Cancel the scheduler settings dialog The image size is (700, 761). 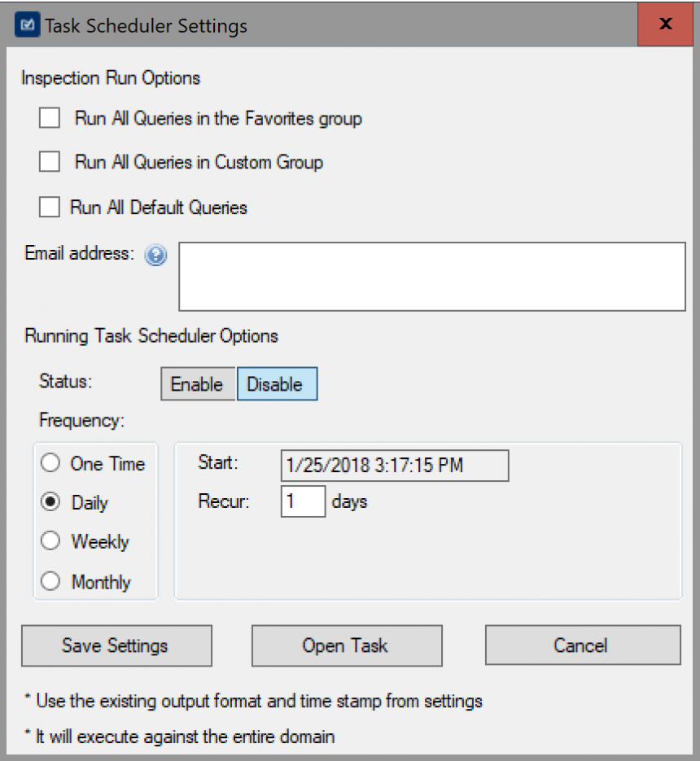pyautogui.click(x=583, y=645)
